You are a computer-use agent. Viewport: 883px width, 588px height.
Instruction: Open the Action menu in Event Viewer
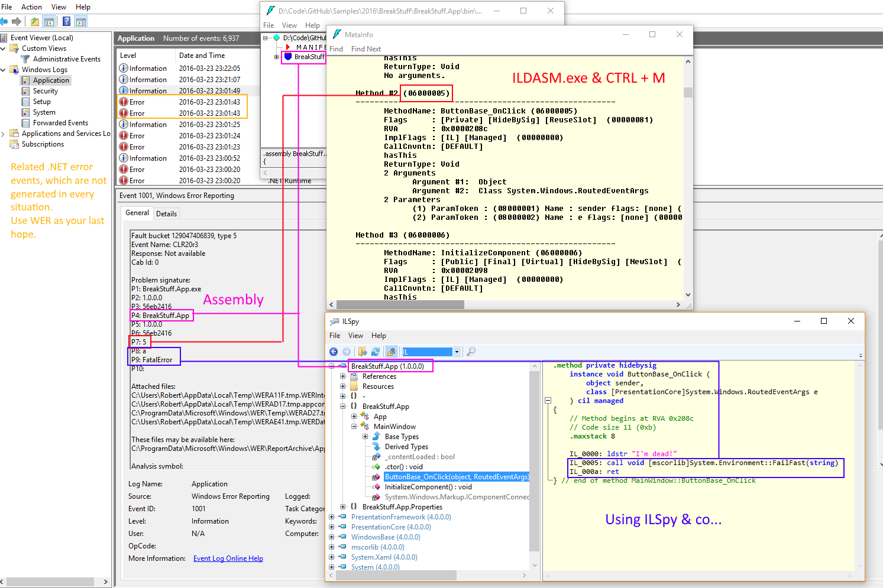(x=31, y=7)
